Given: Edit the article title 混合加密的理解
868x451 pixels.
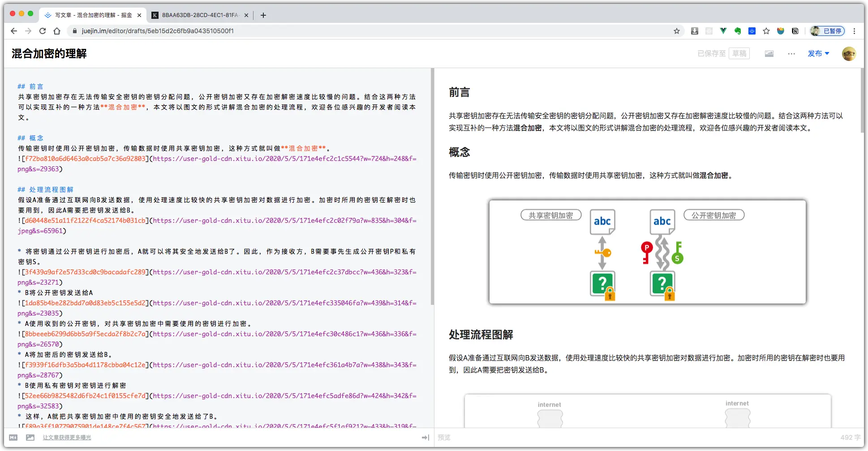Looking at the screenshot, I should tap(49, 54).
